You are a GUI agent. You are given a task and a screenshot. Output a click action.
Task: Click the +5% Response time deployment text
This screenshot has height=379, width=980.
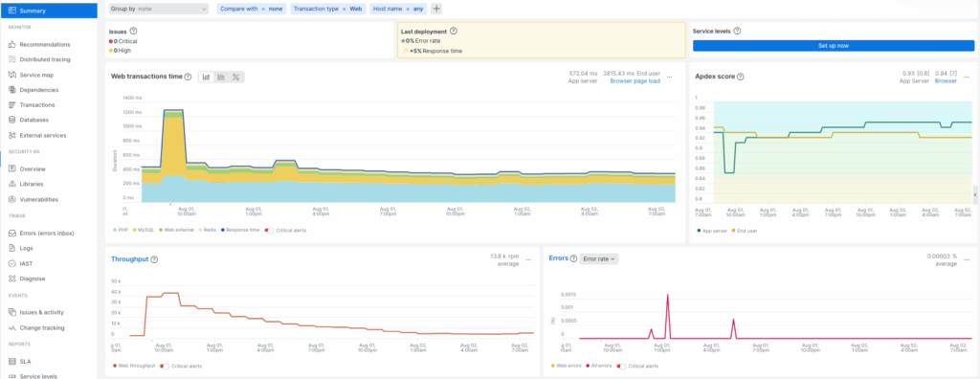click(435, 51)
